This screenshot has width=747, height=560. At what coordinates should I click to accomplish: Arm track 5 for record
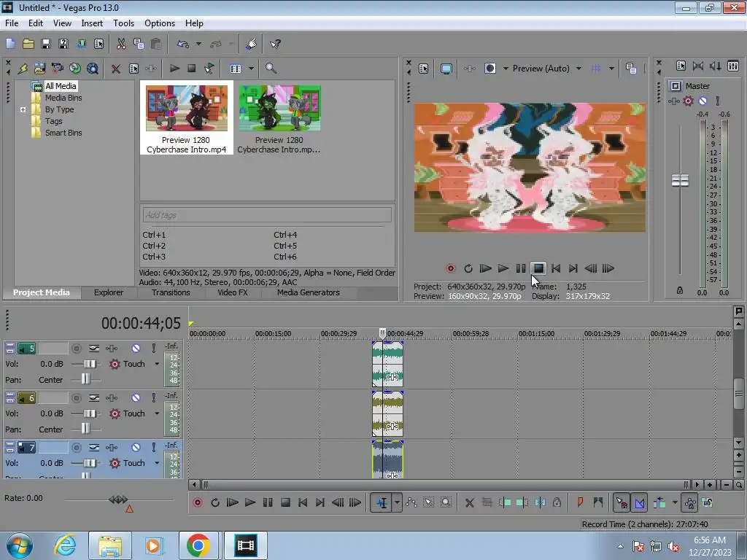click(x=76, y=349)
